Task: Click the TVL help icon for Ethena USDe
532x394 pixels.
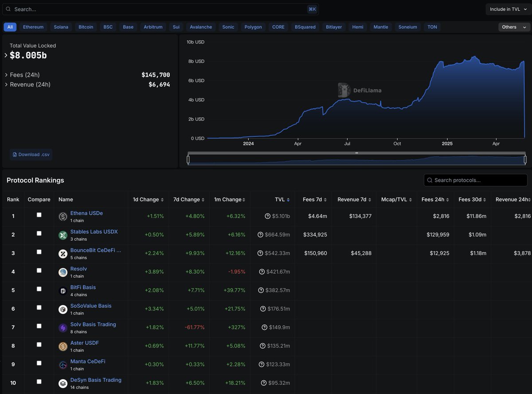Action: point(268,216)
